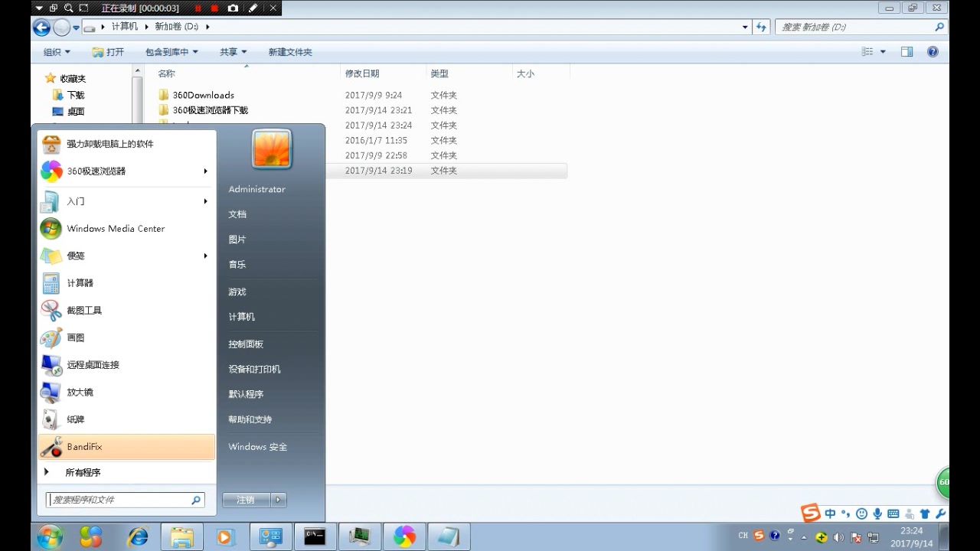The width and height of the screenshot is (980, 551).
Task: Sort by the 类型 column header
Action: [439, 73]
